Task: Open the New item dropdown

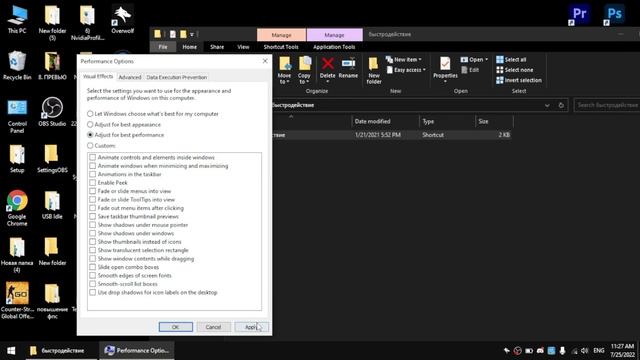Action: (404, 60)
